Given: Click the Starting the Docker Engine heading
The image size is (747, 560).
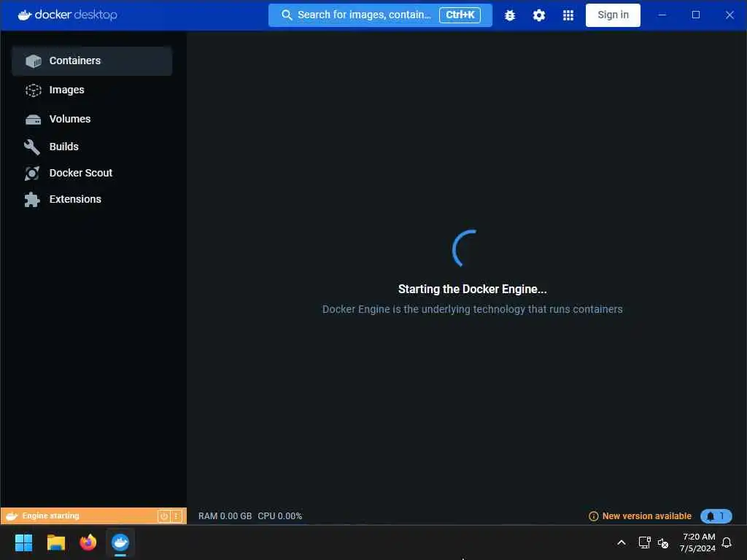Looking at the screenshot, I should pos(472,289).
